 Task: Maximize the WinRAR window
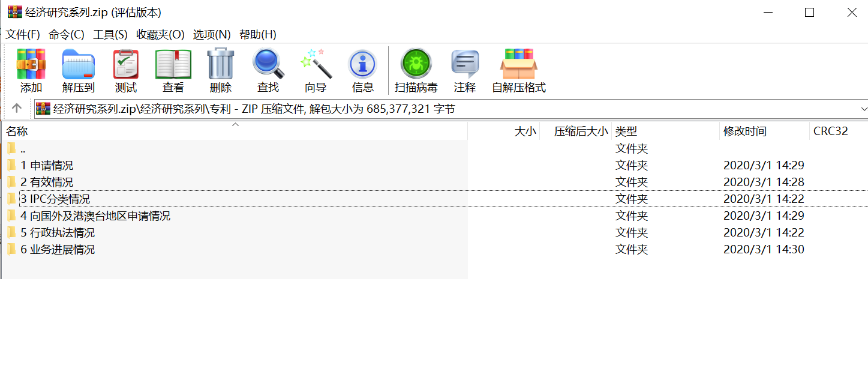pos(809,12)
